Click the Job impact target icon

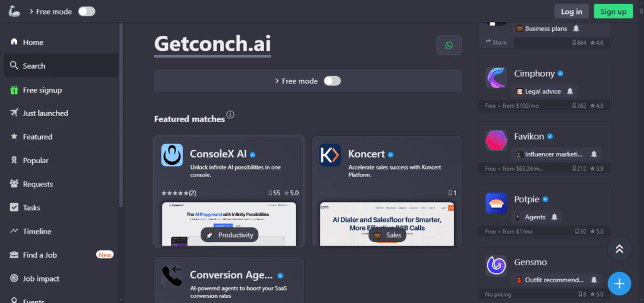14,278
